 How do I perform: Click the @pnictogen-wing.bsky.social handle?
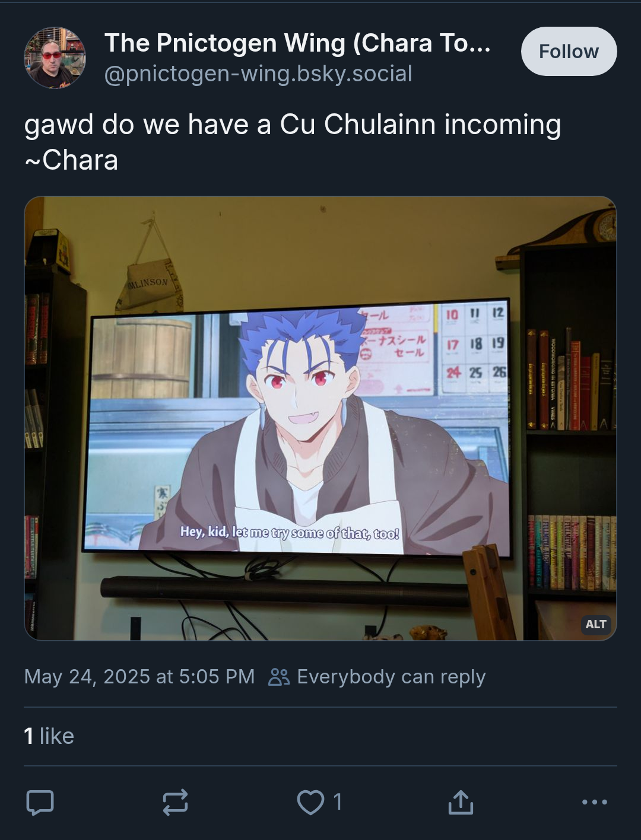(258, 74)
